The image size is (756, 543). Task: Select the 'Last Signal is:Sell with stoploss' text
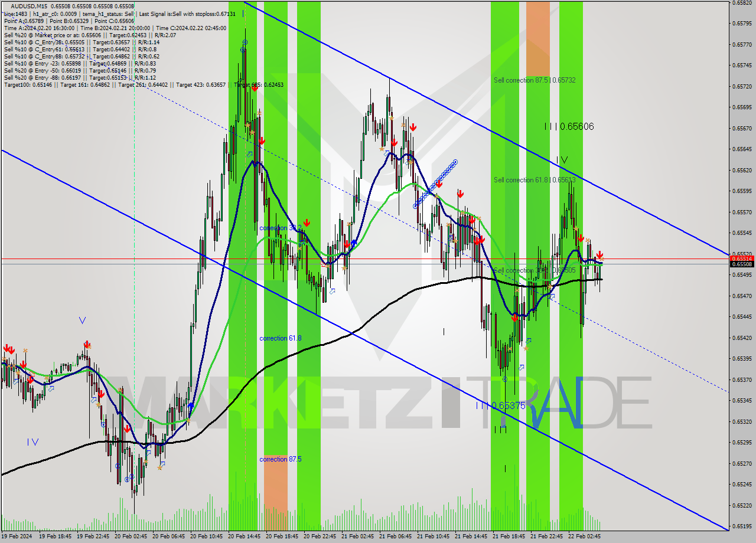pyautogui.click(x=187, y=14)
